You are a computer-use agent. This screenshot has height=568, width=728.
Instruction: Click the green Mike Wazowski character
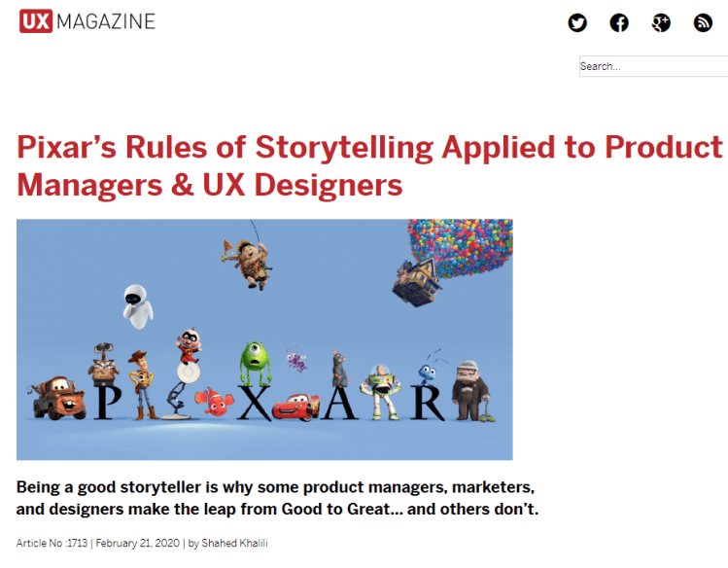tap(255, 364)
